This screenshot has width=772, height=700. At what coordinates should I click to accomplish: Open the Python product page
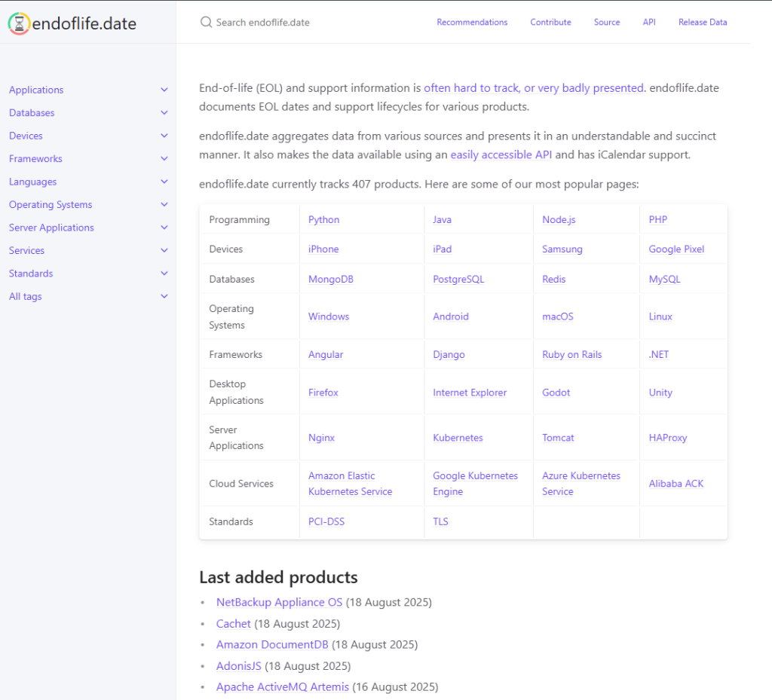(x=323, y=220)
